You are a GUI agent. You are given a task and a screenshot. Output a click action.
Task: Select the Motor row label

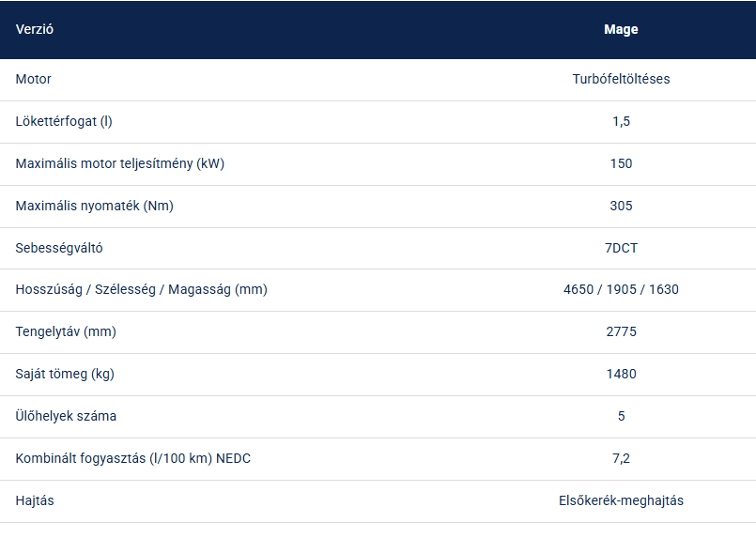(x=33, y=79)
